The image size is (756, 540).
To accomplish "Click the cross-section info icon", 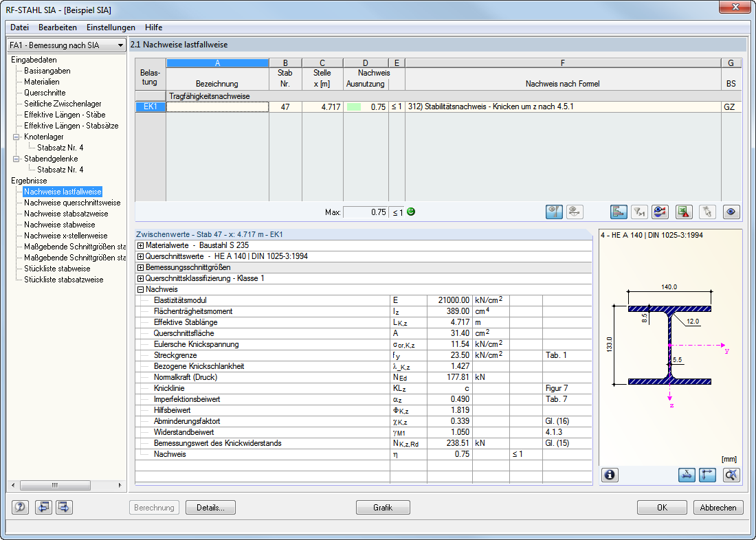I will [x=610, y=475].
